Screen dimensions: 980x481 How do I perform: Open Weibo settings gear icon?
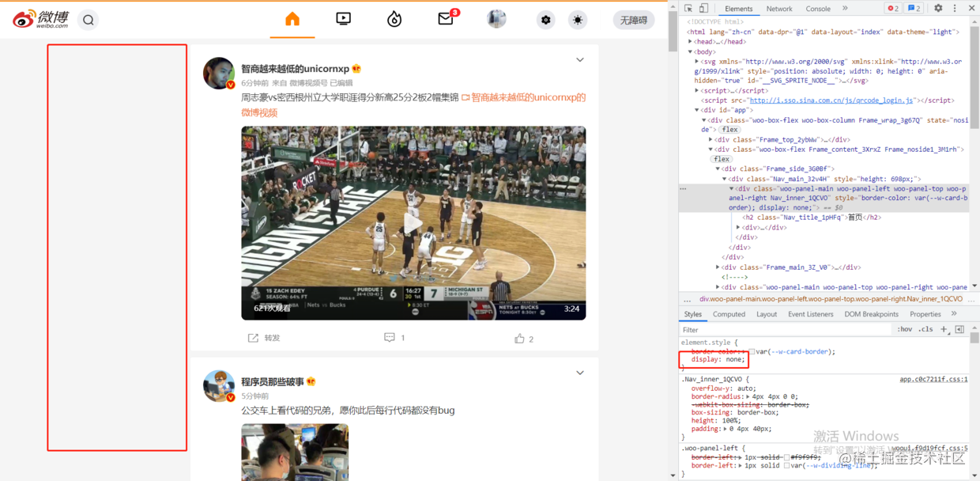point(546,20)
